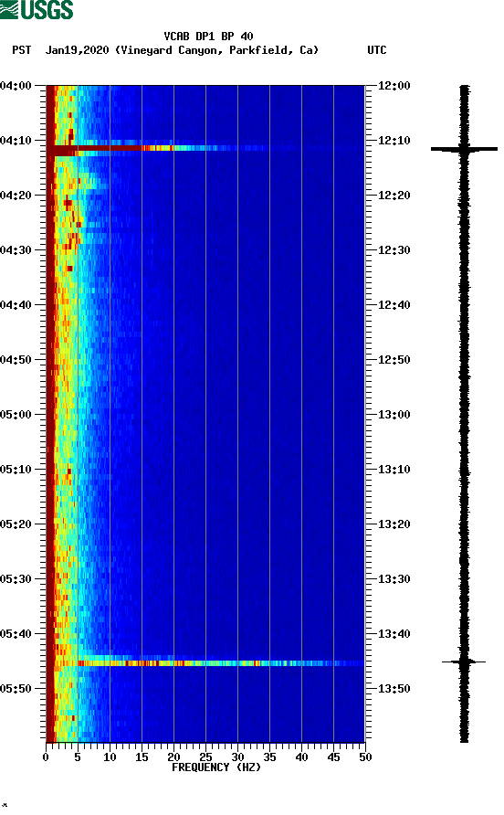504x815 pixels.
Task: Click the '05:20' PST time label
Action: pyautogui.click(x=16, y=524)
